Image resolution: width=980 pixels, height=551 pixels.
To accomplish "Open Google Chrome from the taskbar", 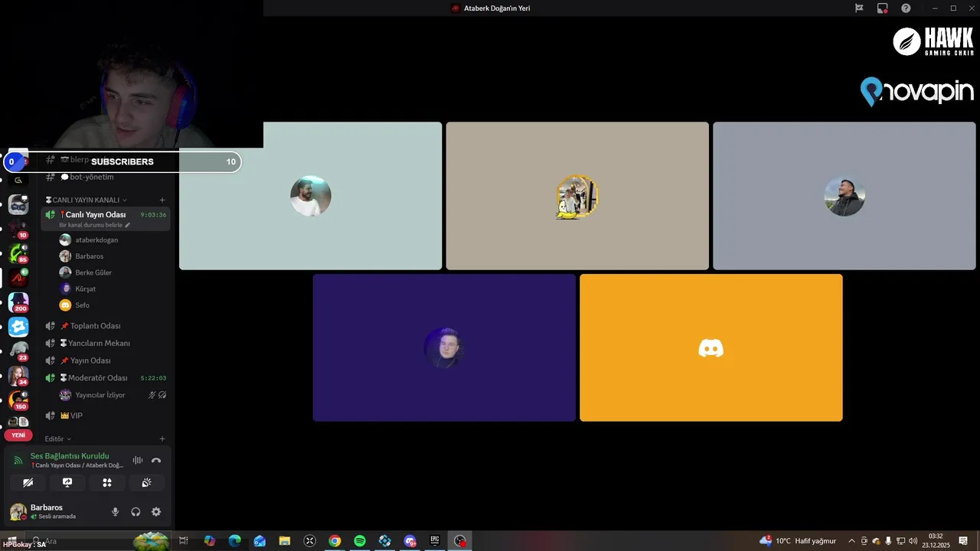I will 335,541.
